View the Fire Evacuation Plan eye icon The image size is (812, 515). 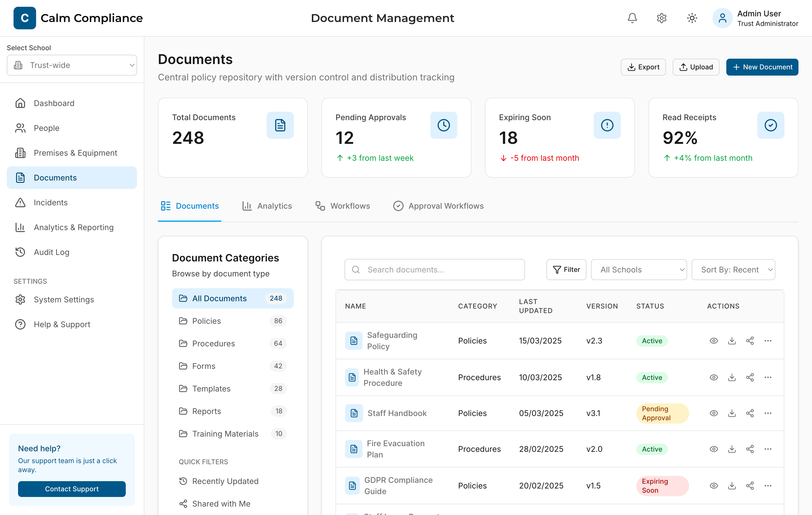click(714, 449)
